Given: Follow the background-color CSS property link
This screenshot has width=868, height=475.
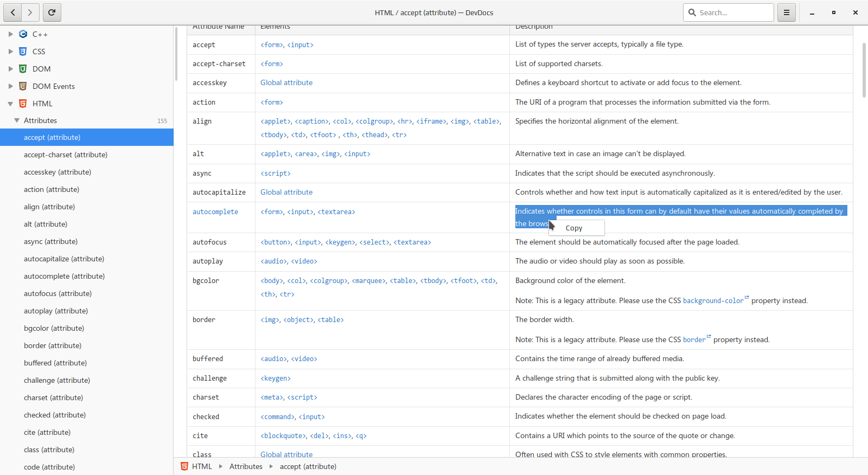Looking at the screenshot, I should click(713, 301).
